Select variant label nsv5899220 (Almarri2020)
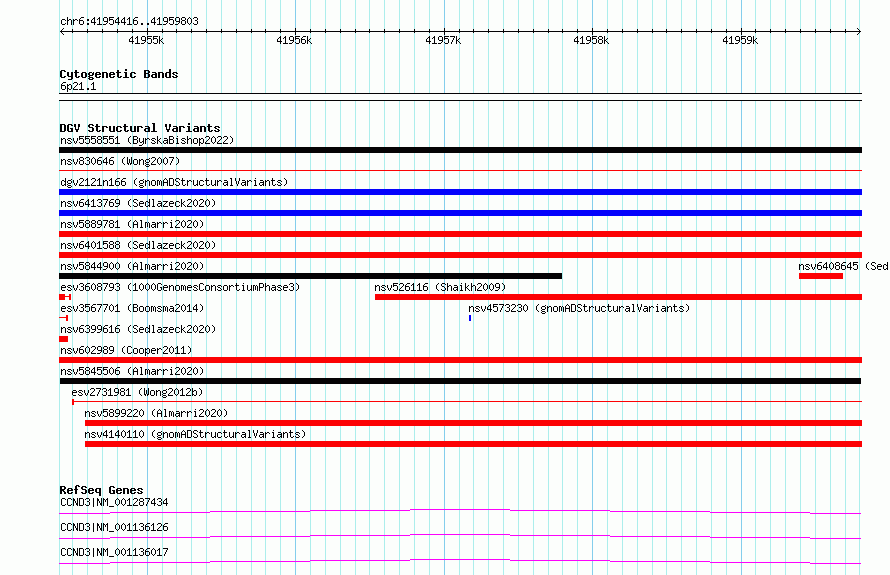890x575 pixels. 156,413
